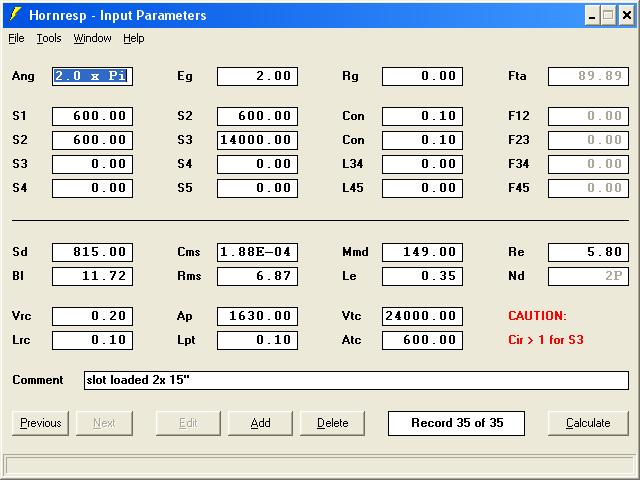Viewport: 640px width, 480px height.
Task: Edit the Ap field showing 1630.00
Action: coord(257,316)
